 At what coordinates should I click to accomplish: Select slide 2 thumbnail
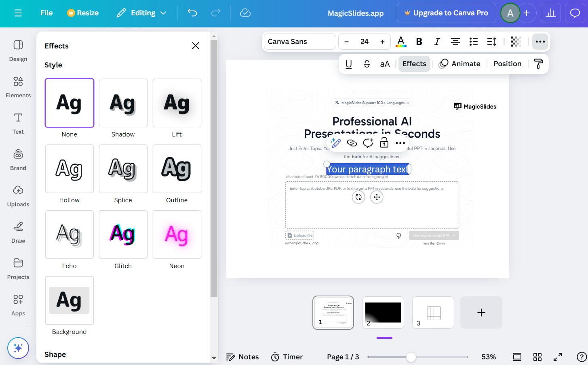click(x=383, y=313)
